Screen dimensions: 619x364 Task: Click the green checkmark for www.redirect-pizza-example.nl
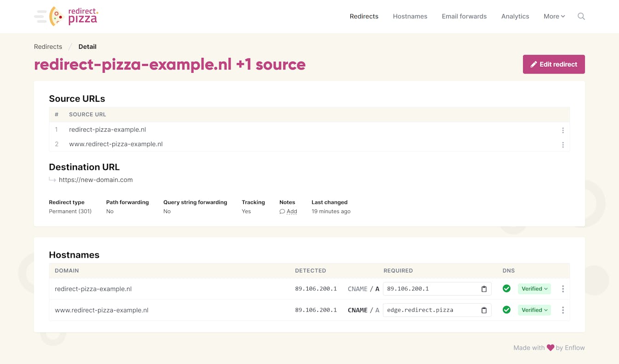[507, 310]
